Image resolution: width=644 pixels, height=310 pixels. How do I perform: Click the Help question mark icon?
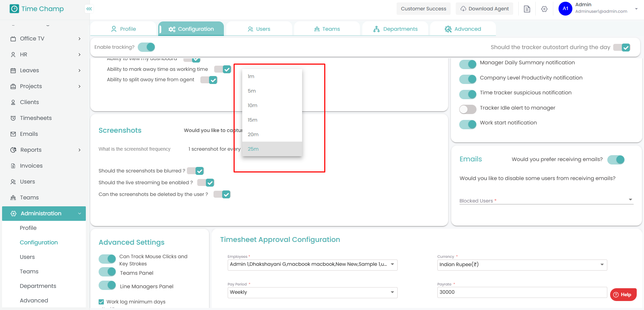pos(616,295)
